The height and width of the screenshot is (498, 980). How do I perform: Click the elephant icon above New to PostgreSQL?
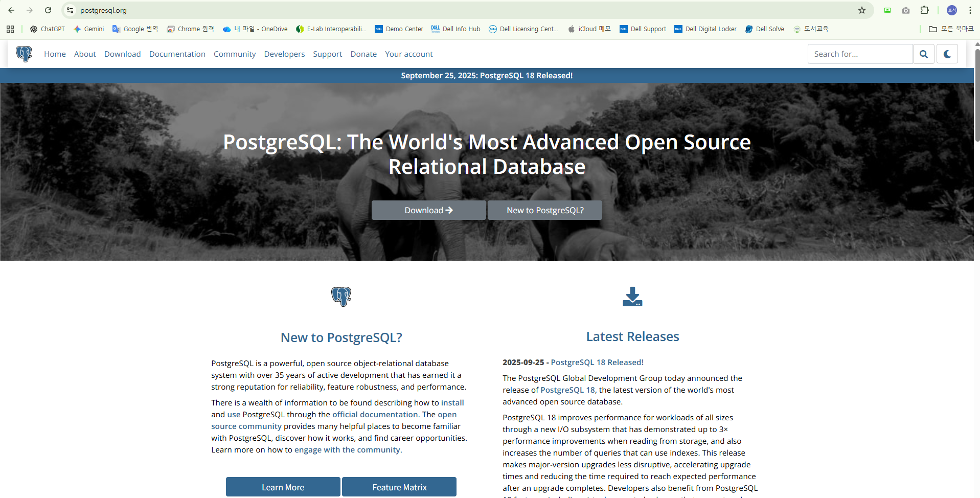[x=341, y=297]
